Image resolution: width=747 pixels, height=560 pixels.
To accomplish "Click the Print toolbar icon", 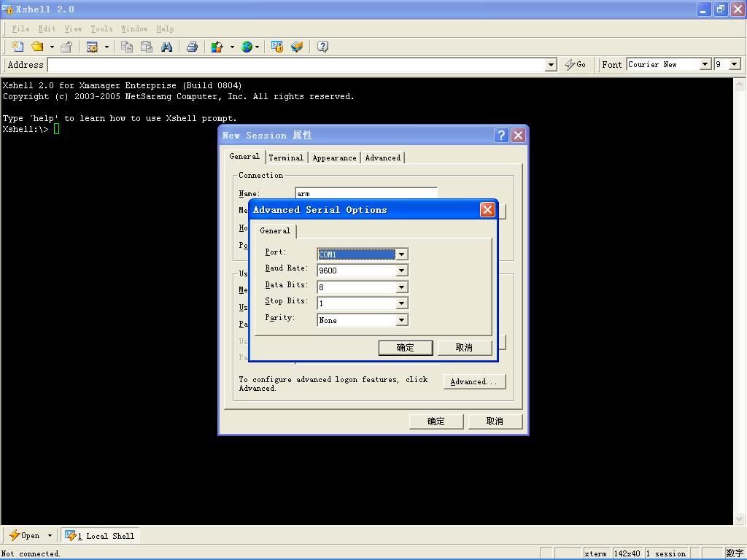I will pos(192,47).
